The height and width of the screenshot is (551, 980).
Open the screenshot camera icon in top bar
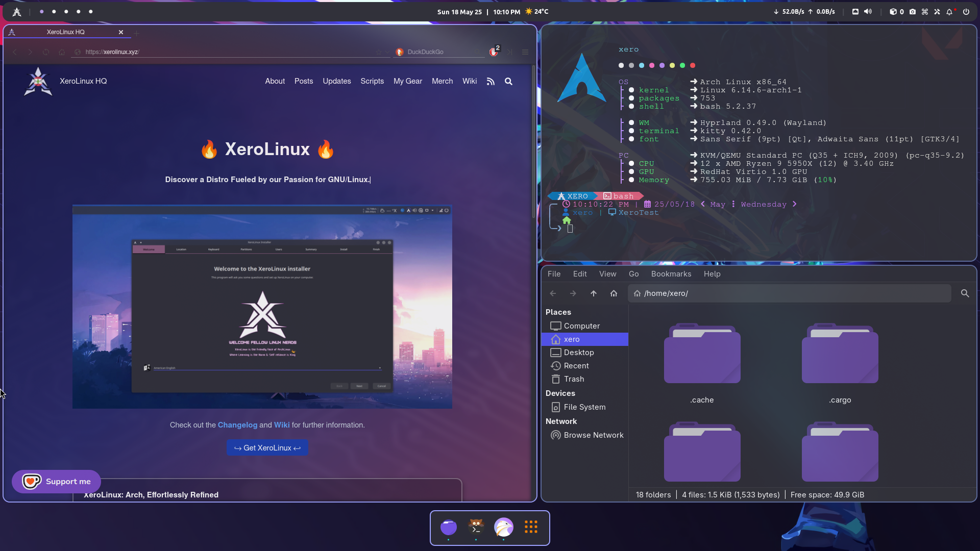(x=913, y=12)
